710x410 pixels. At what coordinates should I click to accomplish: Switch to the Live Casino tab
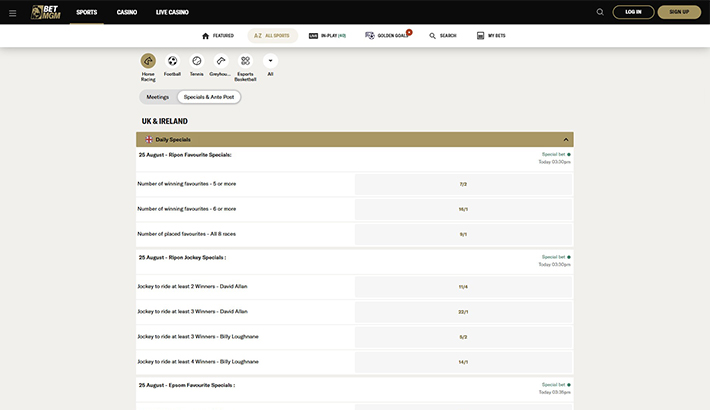click(x=172, y=12)
